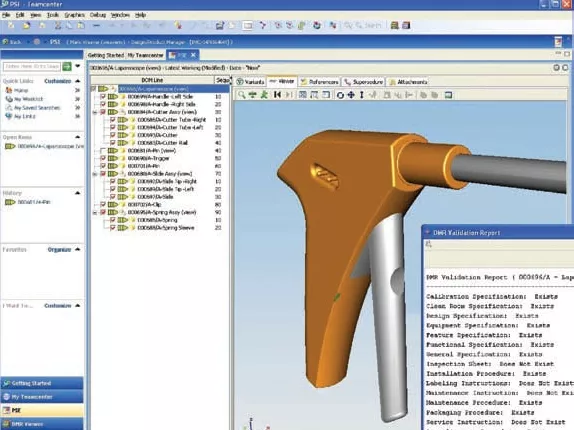Collapse the Spring Assy (view) tree node
574x430 pixels.
pos(95,213)
